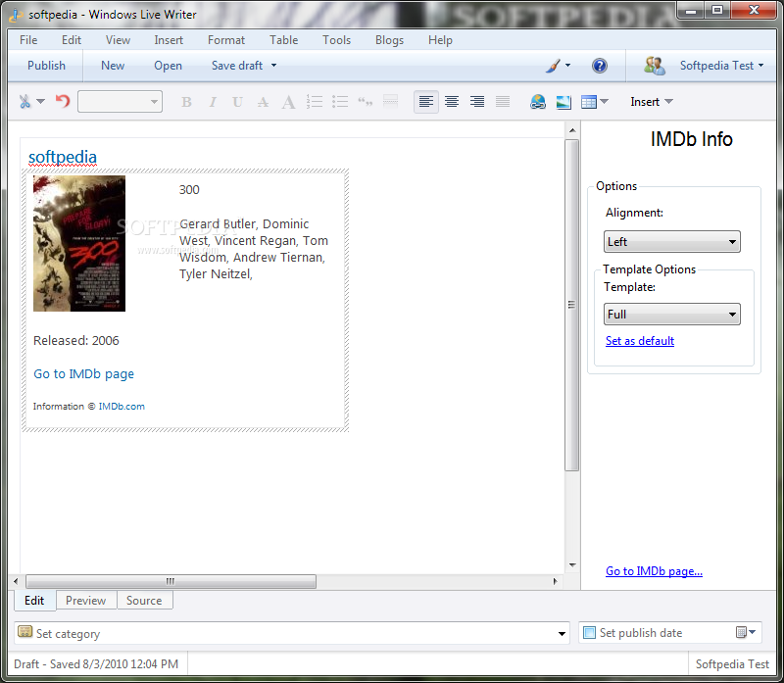Image resolution: width=784 pixels, height=683 pixels.
Task: Expand the Save draft dropdown arrow
Action: click(x=273, y=66)
